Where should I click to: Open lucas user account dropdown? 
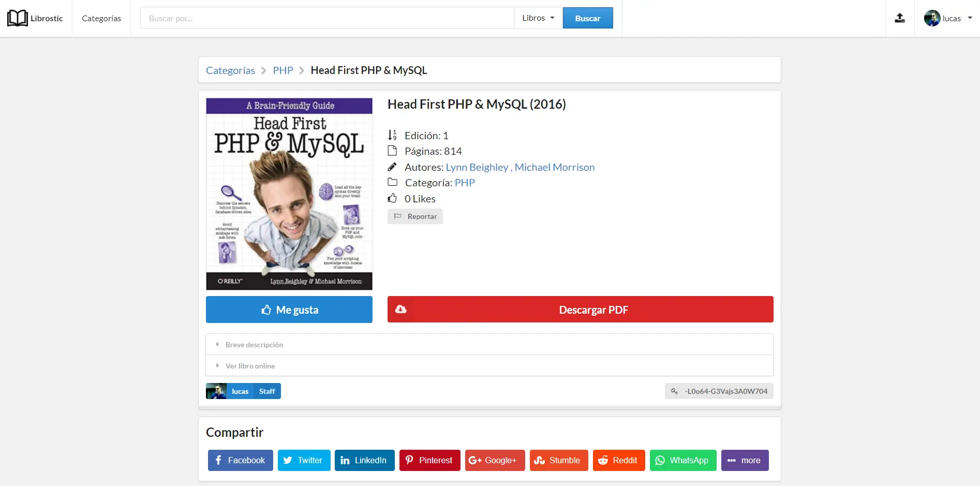[x=948, y=18]
